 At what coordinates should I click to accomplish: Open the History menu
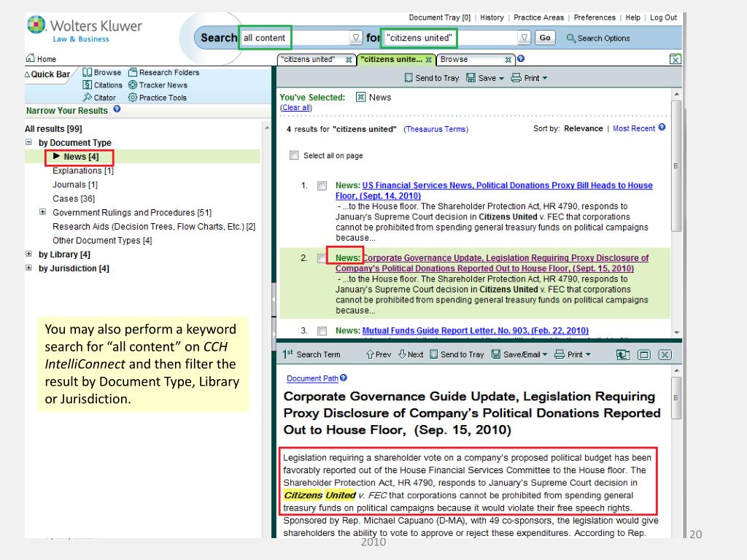coord(492,17)
